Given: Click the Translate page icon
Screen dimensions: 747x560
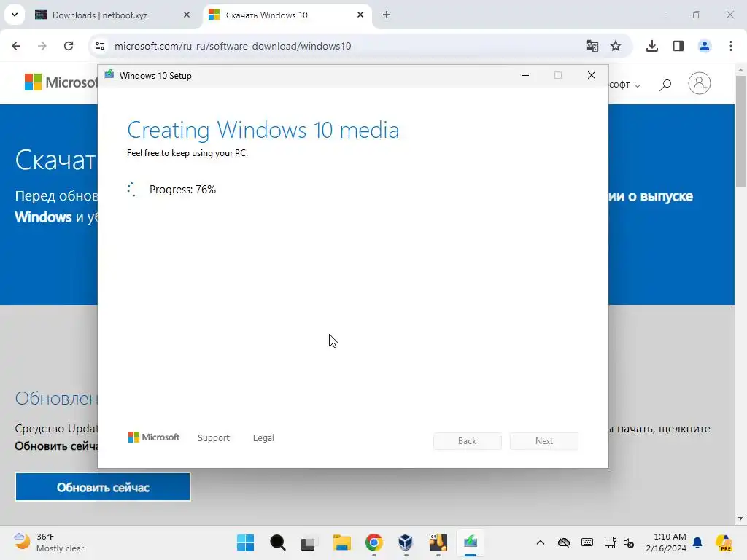Looking at the screenshot, I should pos(592,46).
